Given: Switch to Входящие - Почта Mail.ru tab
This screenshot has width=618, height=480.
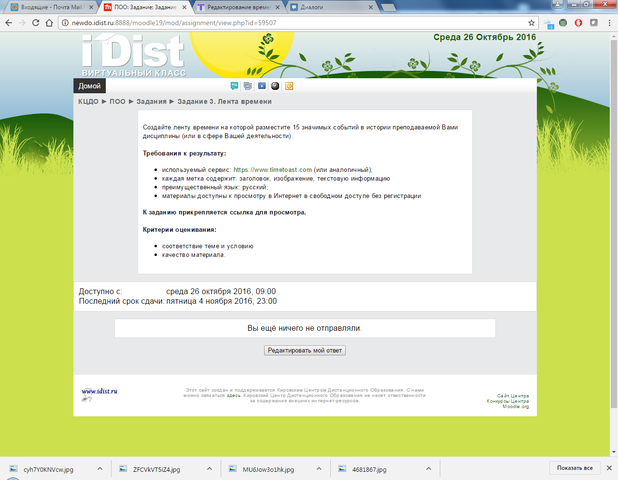Looking at the screenshot, I should (x=52, y=7).
